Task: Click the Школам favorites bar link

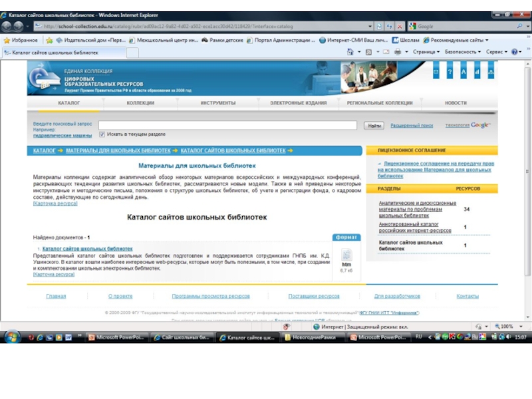Action: pos(406,40)
